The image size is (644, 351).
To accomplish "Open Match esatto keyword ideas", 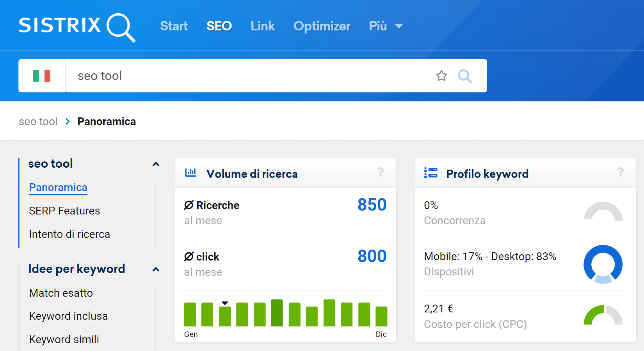I will pos(61,293).
